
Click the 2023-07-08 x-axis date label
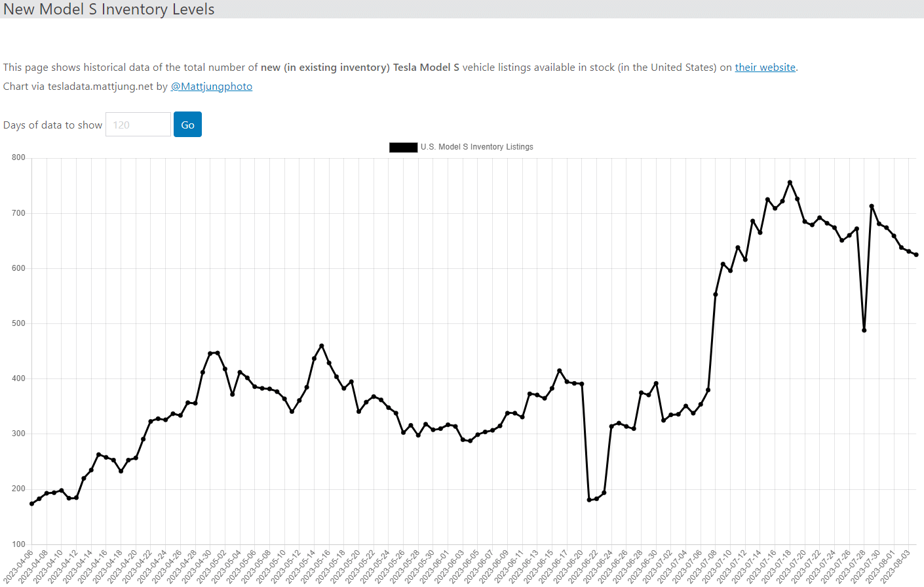702,567
